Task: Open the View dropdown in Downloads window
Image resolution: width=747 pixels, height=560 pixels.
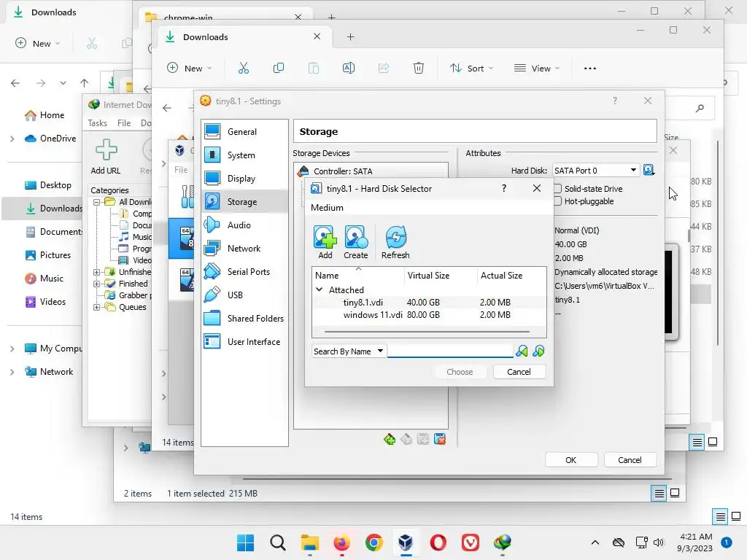Action: pos(536,68)
